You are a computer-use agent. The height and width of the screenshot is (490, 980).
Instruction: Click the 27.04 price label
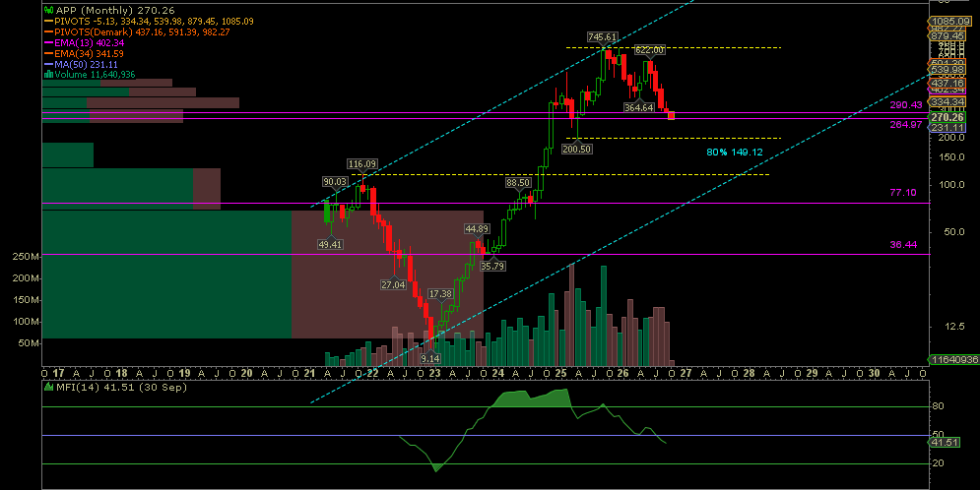[x=394, y=284]
